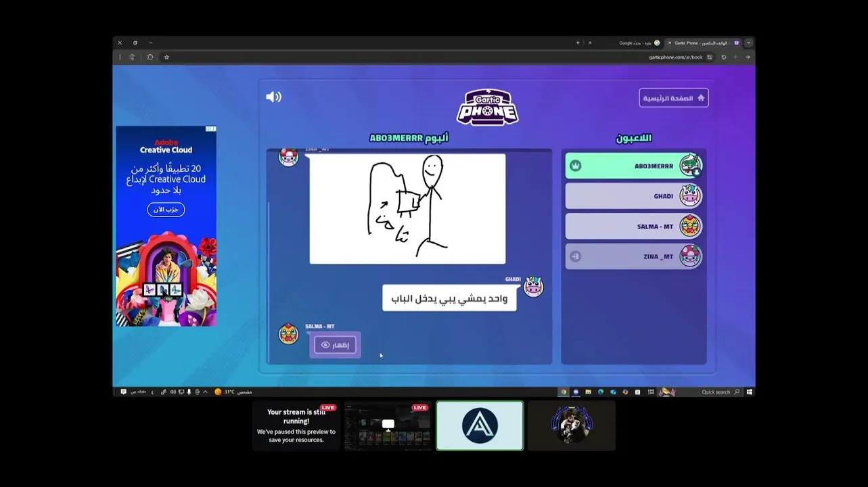Close the Gartic Phone tab
Image resolution: width=868 pixels, height=487 pixels.
[x=670, y=43]
